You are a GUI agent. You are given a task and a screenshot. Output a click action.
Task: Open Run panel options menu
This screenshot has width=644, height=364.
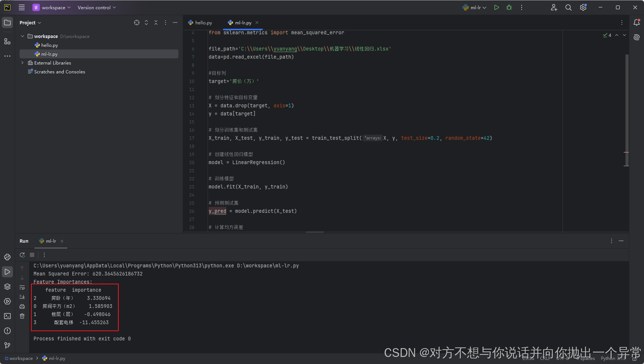click(x=612, y=241)
